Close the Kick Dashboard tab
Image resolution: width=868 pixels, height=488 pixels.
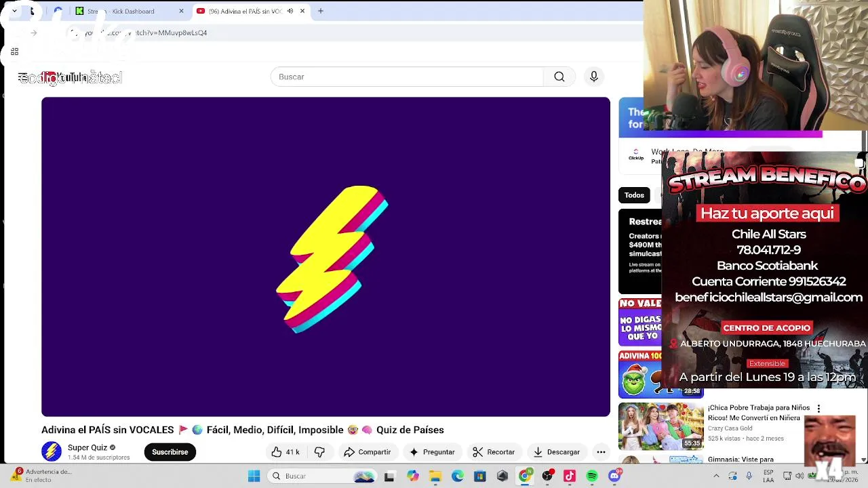[181, 11]
